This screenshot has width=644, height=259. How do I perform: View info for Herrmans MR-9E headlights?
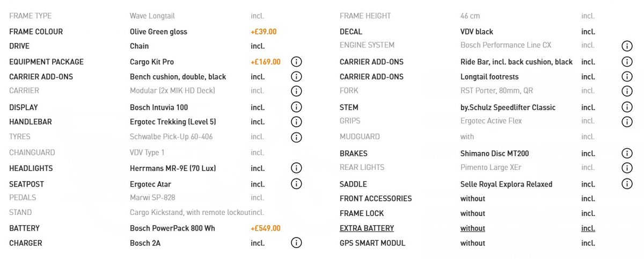(296, 168)
